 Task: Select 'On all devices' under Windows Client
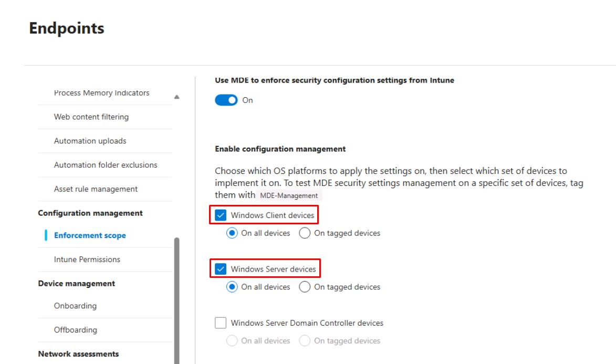point(232,233)
